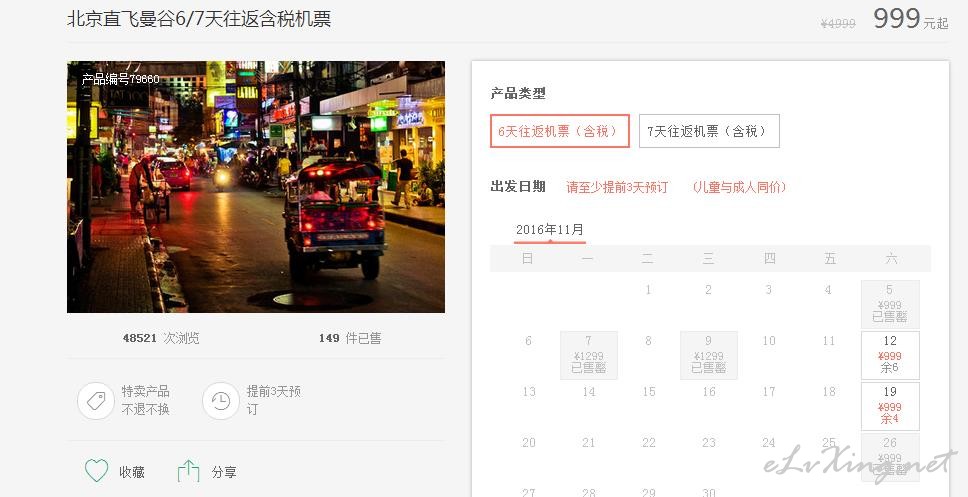This screenshot has width=968, height=497.
Task: Click the clock advance-booking icon
Action: coord(220,401)
